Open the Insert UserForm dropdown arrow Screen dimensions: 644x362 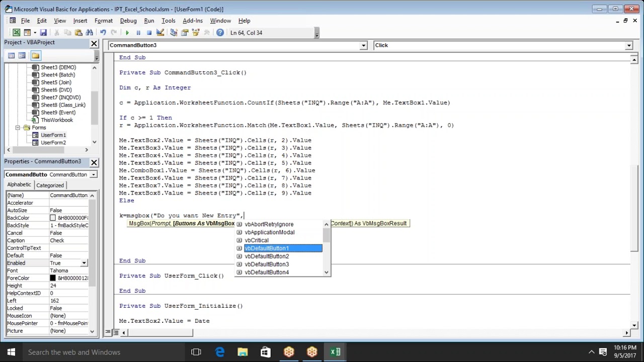coord(35,33)
